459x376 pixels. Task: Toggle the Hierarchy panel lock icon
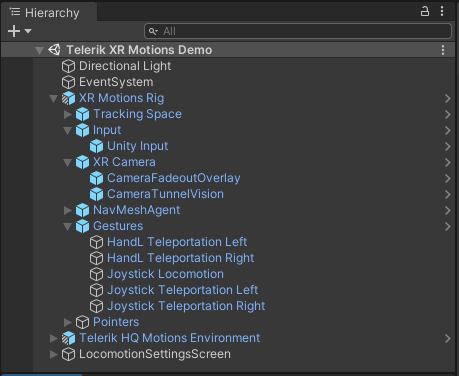pos(425,11)
